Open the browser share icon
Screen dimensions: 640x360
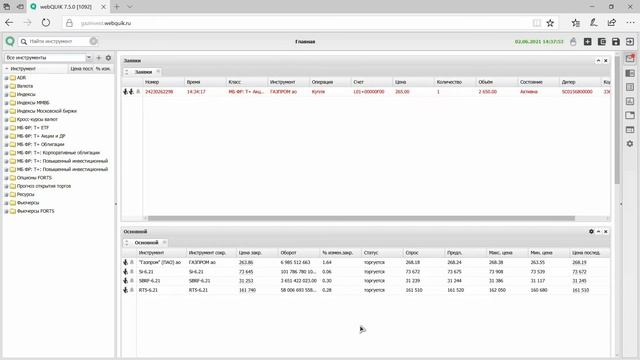(611, 23)
